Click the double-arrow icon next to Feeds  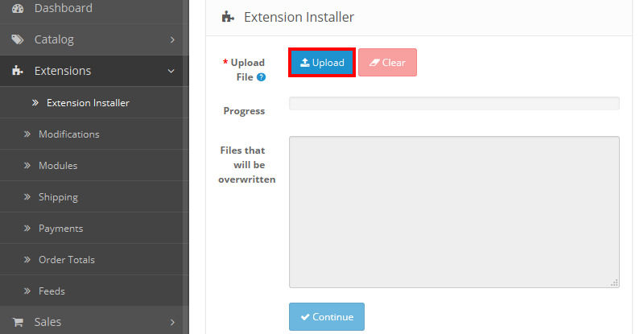(27, 291)
